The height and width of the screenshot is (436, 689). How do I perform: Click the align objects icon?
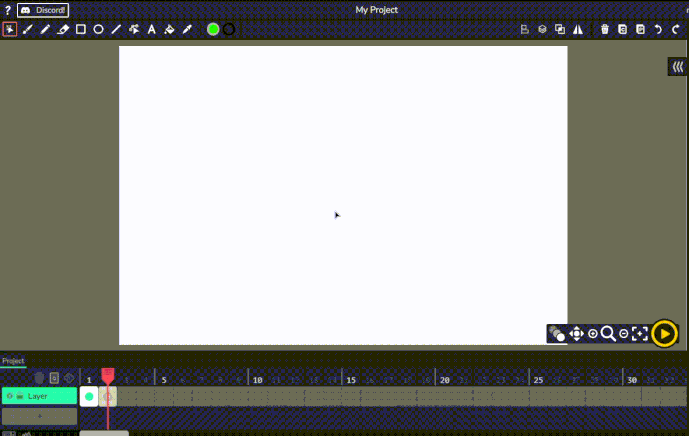pos(524,29)
